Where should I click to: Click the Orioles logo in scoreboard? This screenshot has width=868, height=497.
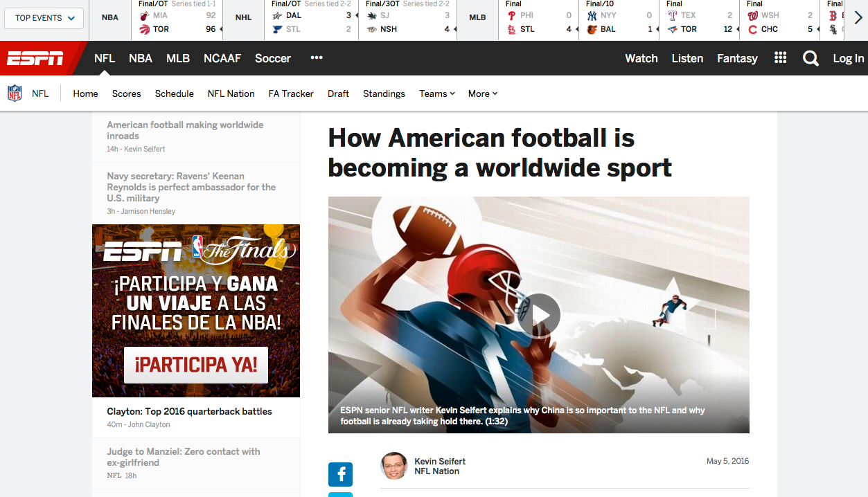tap(592, 29)
